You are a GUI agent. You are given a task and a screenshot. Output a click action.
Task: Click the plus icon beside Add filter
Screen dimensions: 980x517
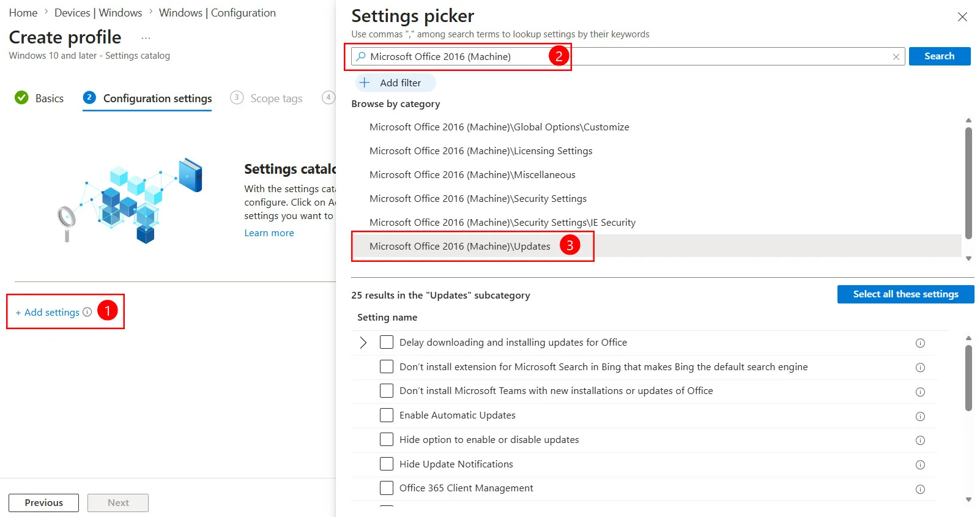pyautogui.click(x=365, y=83)
